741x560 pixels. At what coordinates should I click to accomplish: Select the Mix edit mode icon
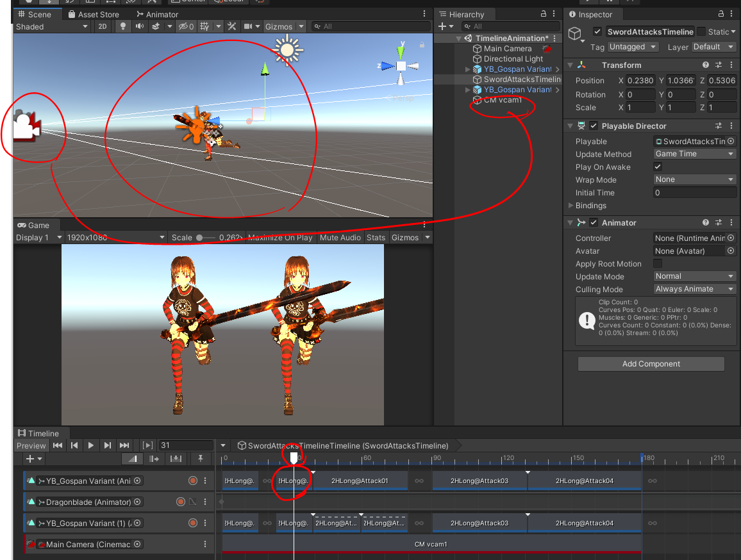133,459
